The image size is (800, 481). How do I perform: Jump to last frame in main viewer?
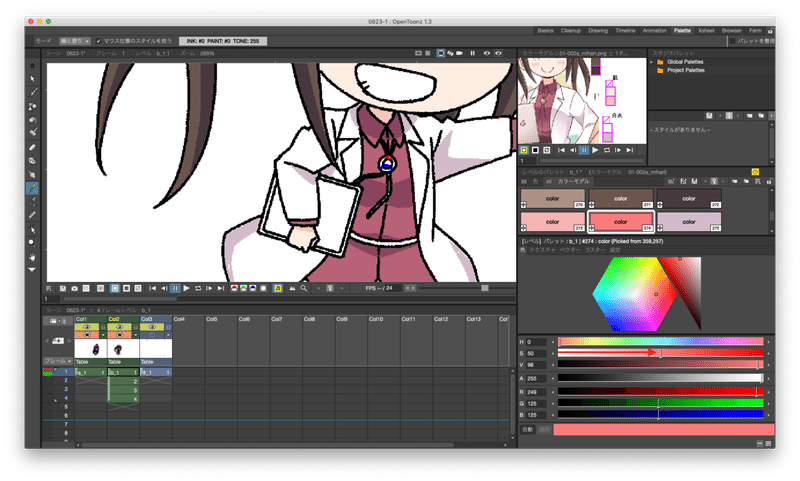[x=220, y=289]
